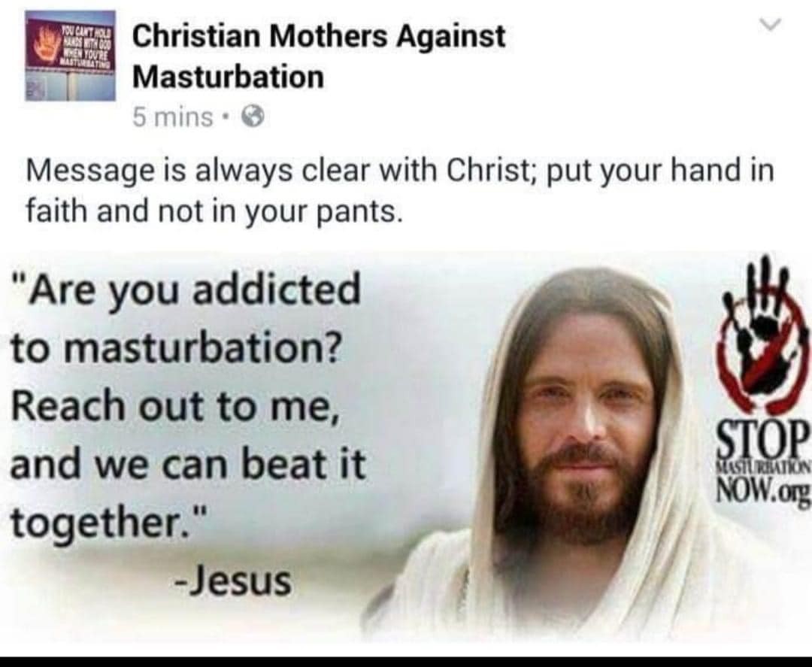Click the quote line "to masturbation?"

176,348
